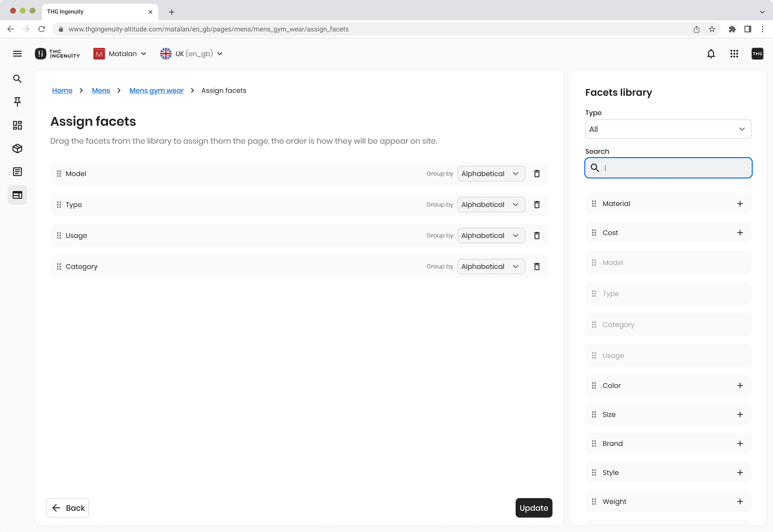
Task: Click the pin icon in the sidebar
Action: 17,102
